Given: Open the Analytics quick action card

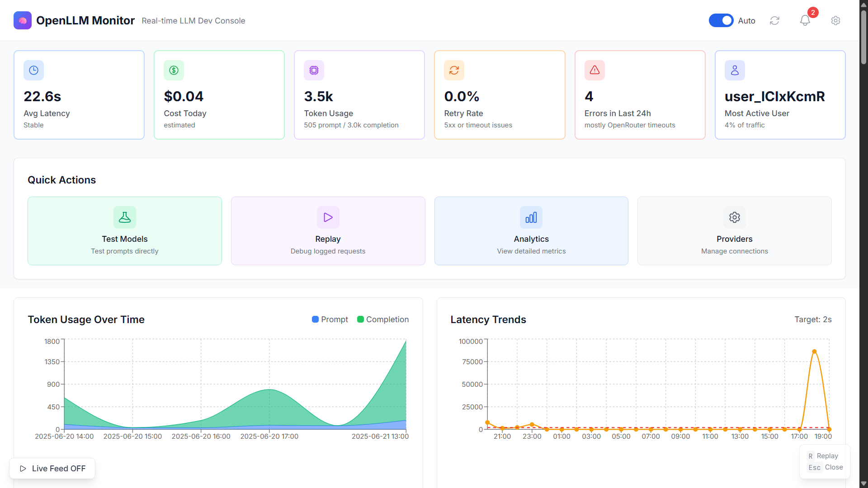Looking at the screenshot, I should tap(531, 231).
